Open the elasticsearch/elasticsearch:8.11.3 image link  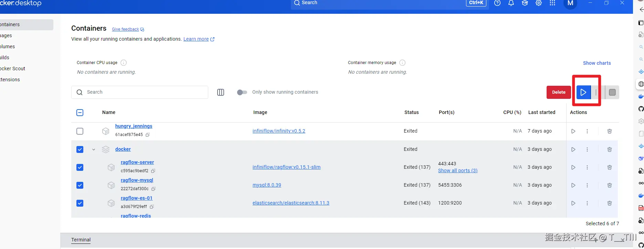click(291, 203)
